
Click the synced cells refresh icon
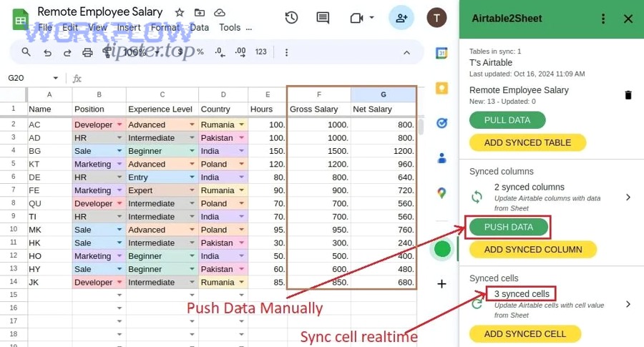click(477, 304)
